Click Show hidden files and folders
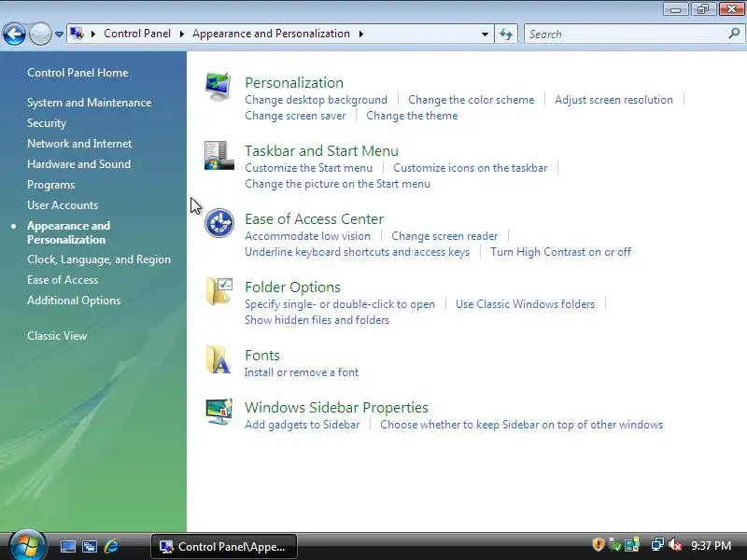This screenshot has height=560, width=747. 317,320
